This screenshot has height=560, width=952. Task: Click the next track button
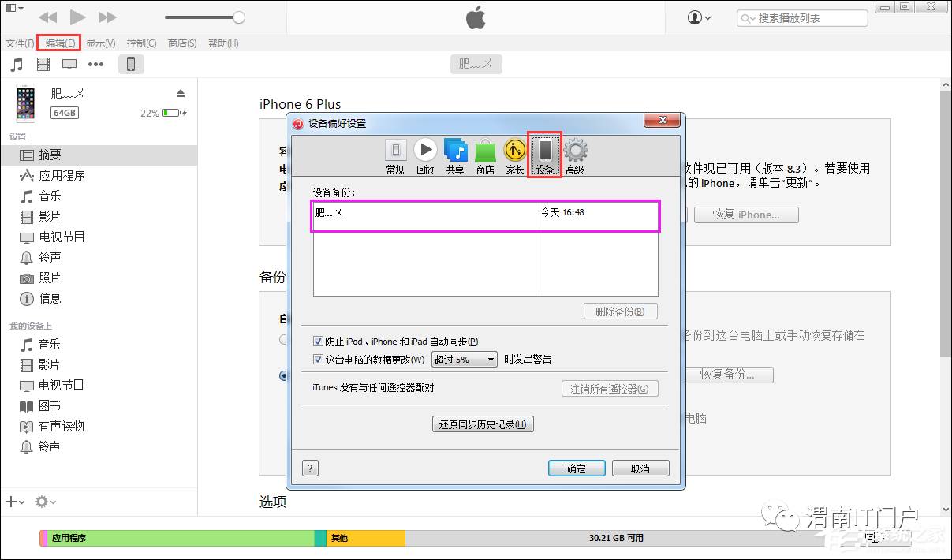pos(107,17)
